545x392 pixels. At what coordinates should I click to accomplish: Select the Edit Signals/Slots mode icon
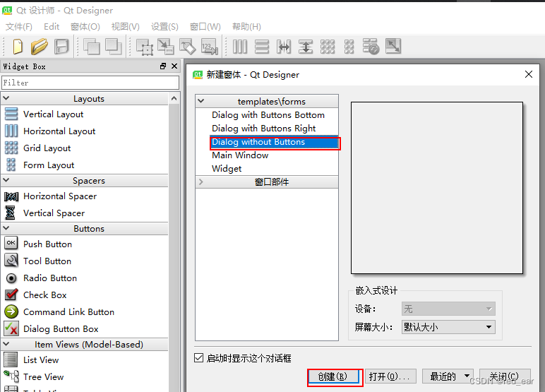[166, 47]
